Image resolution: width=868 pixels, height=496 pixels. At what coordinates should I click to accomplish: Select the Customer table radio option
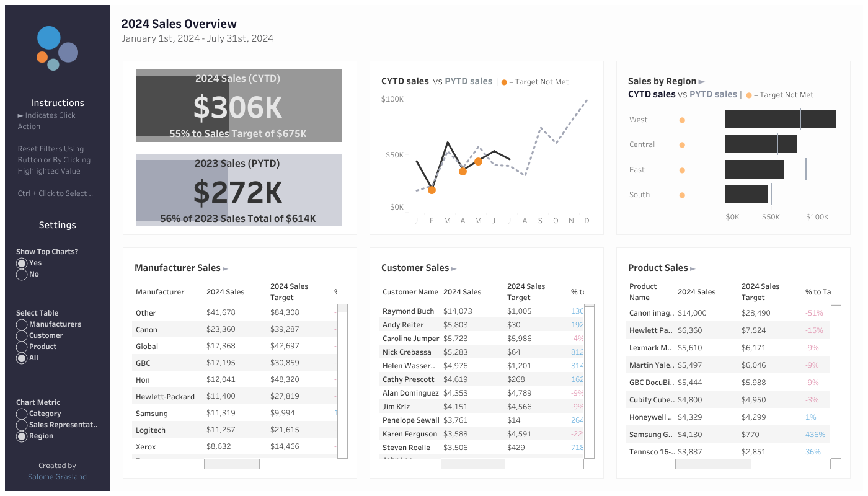point(22,335)
